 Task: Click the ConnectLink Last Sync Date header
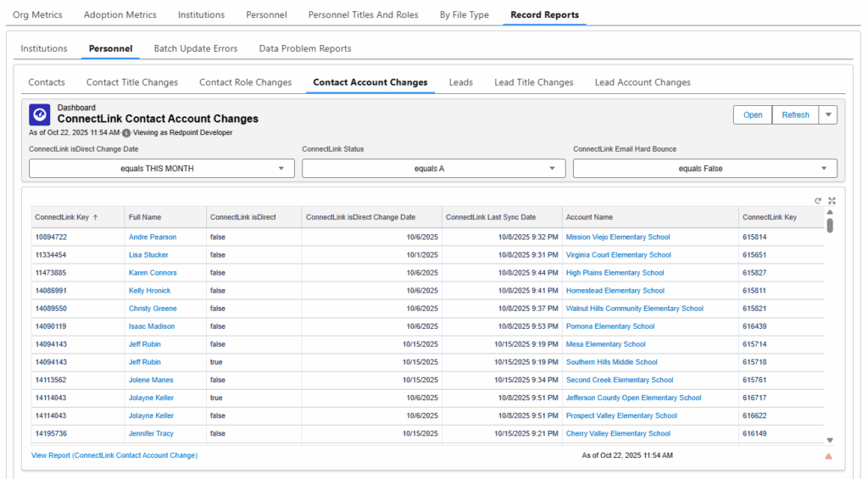click(502, 217)
